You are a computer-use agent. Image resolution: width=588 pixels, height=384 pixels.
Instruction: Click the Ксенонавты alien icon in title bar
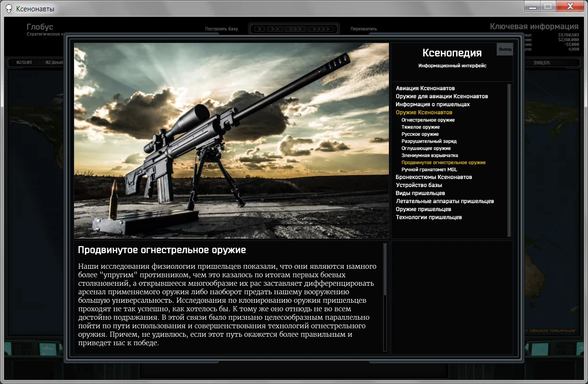coord(8,9)
